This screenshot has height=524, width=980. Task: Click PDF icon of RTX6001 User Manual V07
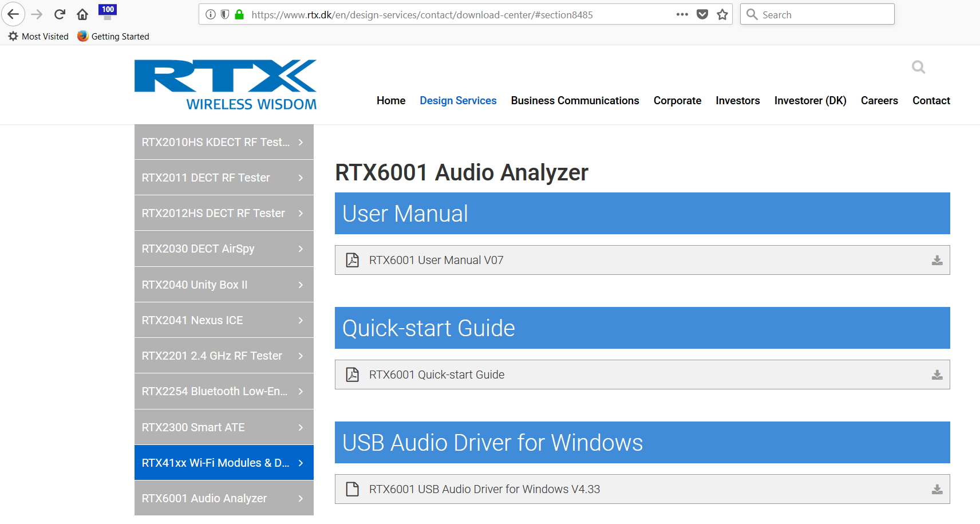353,260
